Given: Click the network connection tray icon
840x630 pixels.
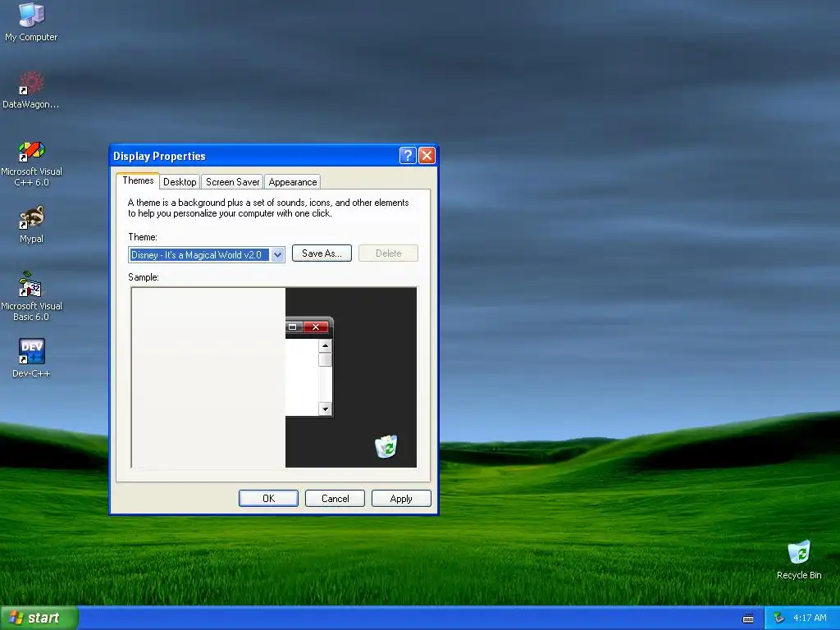Looking at the screenshot, I should click(x=778, y=618).
